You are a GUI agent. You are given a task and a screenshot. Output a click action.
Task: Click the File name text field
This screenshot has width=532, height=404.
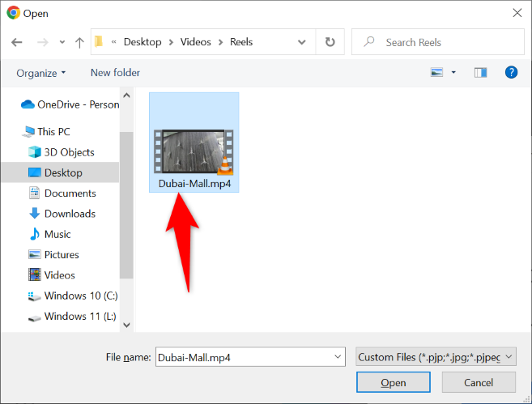[250, 357]
